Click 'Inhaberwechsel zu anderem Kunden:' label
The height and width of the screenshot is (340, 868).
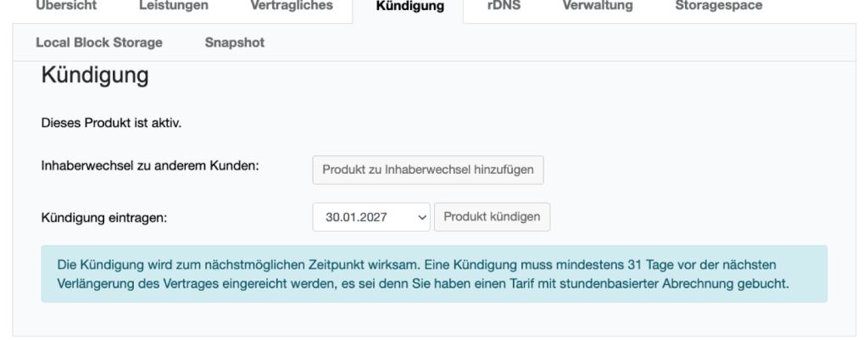pos(150,166)
